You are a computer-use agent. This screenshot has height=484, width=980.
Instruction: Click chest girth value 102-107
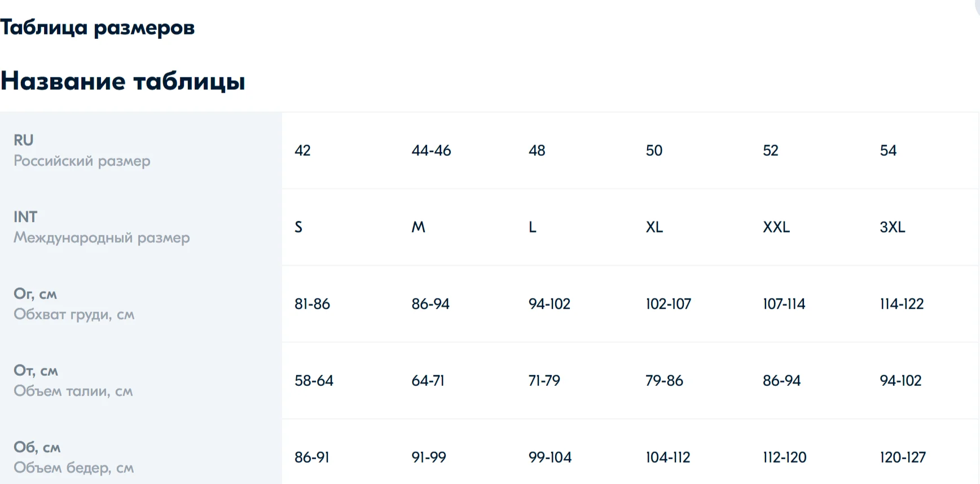point(668,304)
